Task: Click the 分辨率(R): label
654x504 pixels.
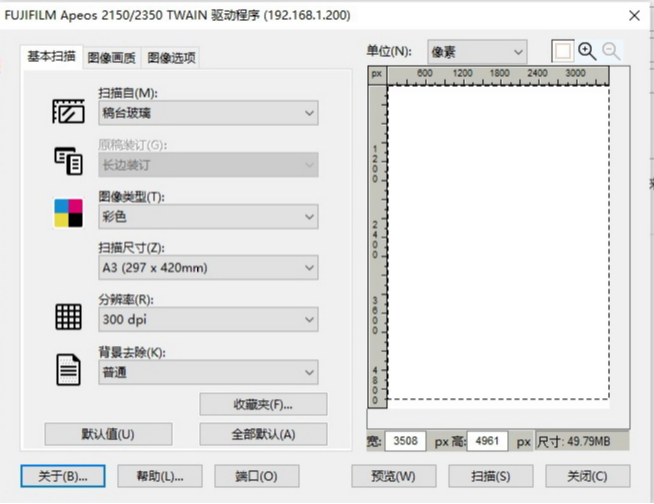Action: pos(126,300)
